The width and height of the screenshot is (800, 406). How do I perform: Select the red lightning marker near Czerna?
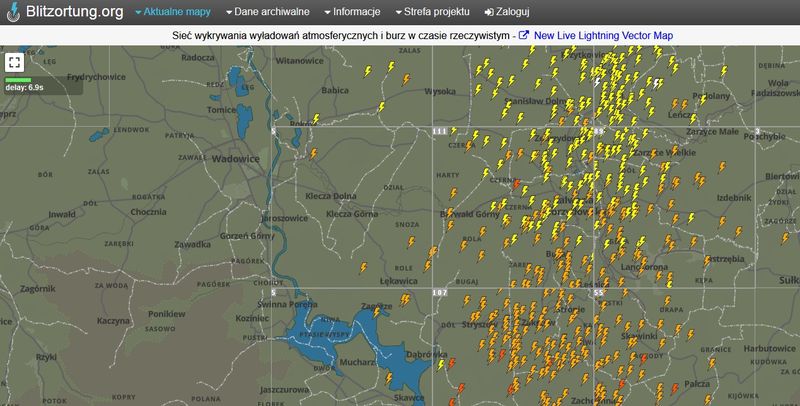pos(517,183)
